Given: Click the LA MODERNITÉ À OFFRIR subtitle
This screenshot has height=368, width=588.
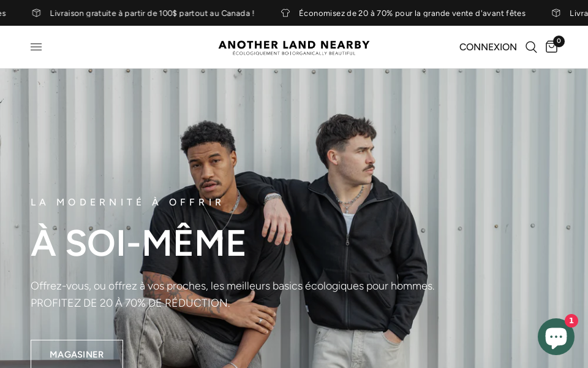Looking at the screenshot, I should coord(127,202).
